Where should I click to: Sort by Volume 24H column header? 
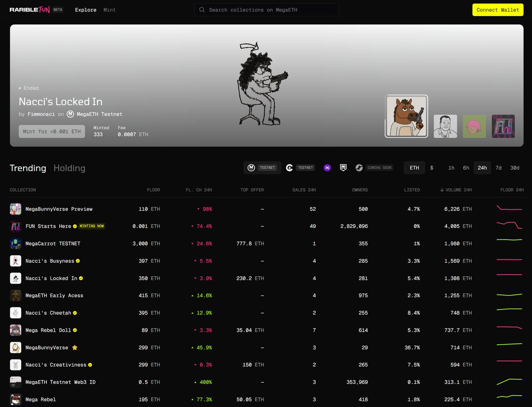[x=456, y=190]
